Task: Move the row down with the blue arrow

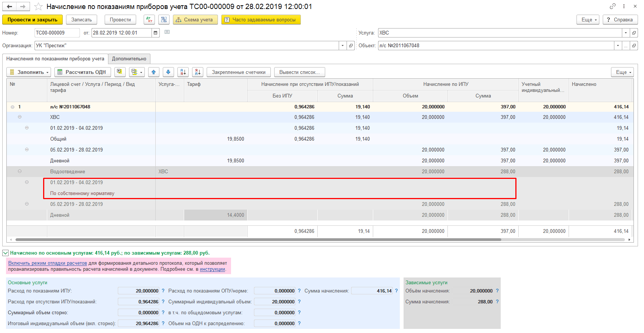Action: (x=168, y=72)
